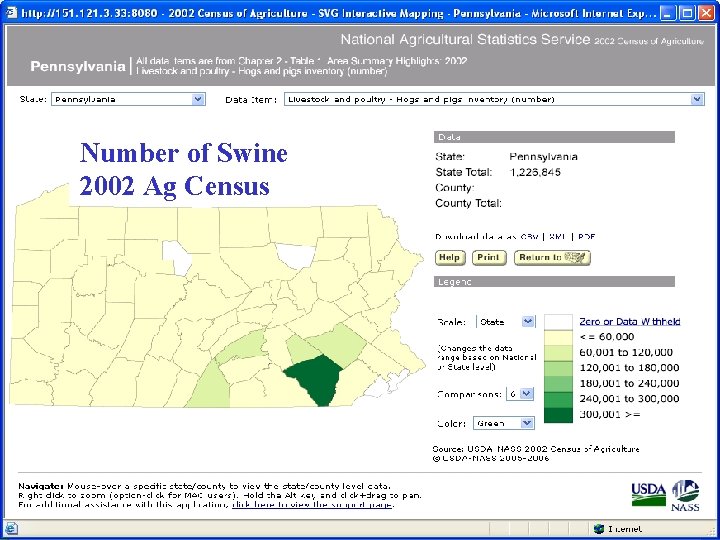Click the Pennsylvania heading in banner
Viewport: 720px width, 540px height.
tap(78, 67)
